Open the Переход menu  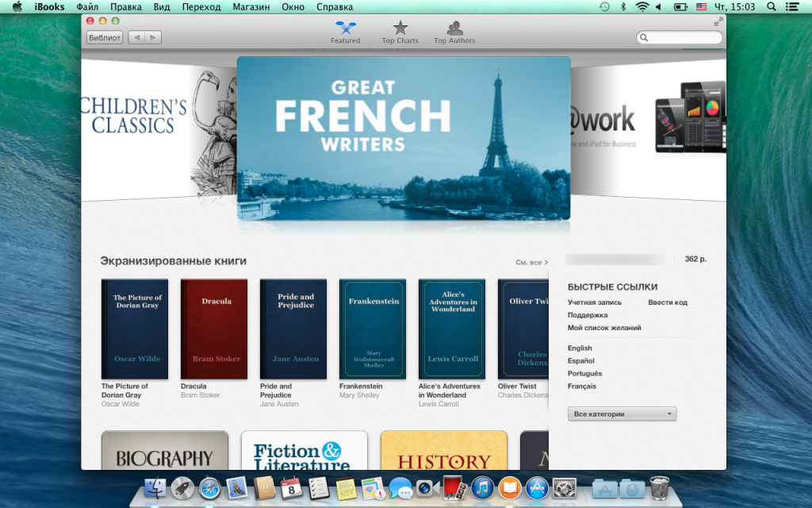click(x=201, y=6)
